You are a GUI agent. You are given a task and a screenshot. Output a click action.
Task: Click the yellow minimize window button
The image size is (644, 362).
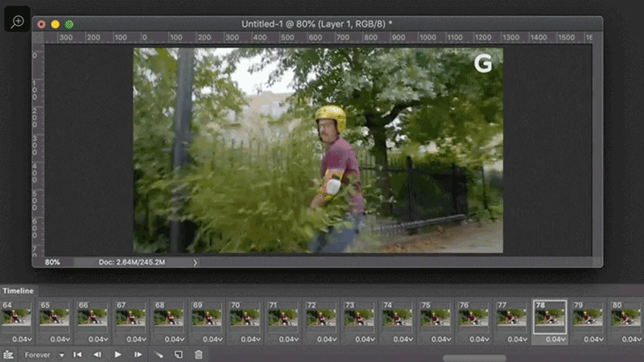[x=55, y=24]
